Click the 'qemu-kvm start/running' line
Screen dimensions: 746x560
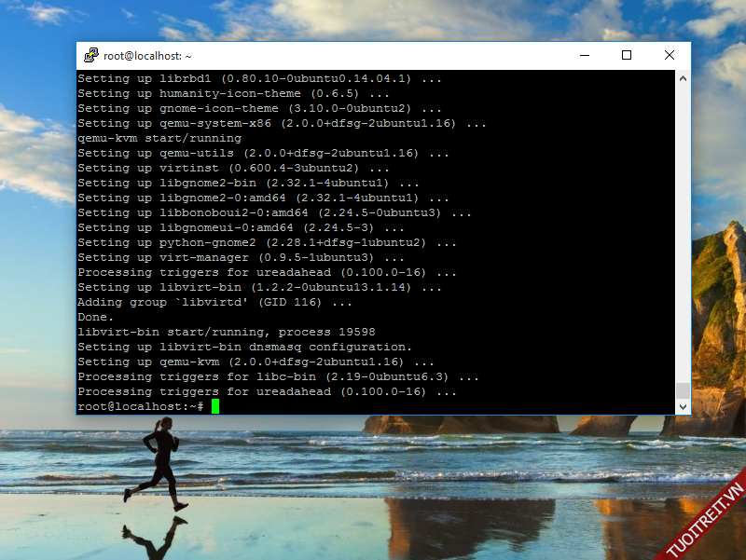(159, 138)
